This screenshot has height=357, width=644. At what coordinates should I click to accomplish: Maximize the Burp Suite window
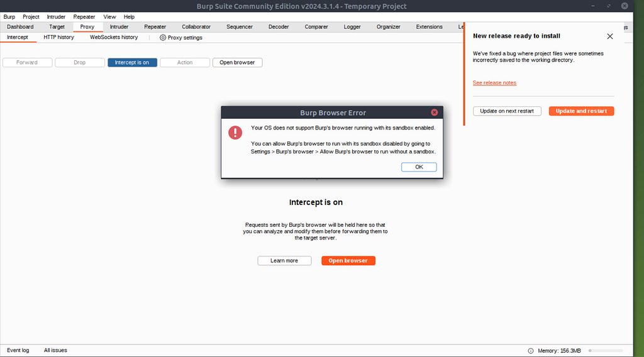click(x=609, y=6)
